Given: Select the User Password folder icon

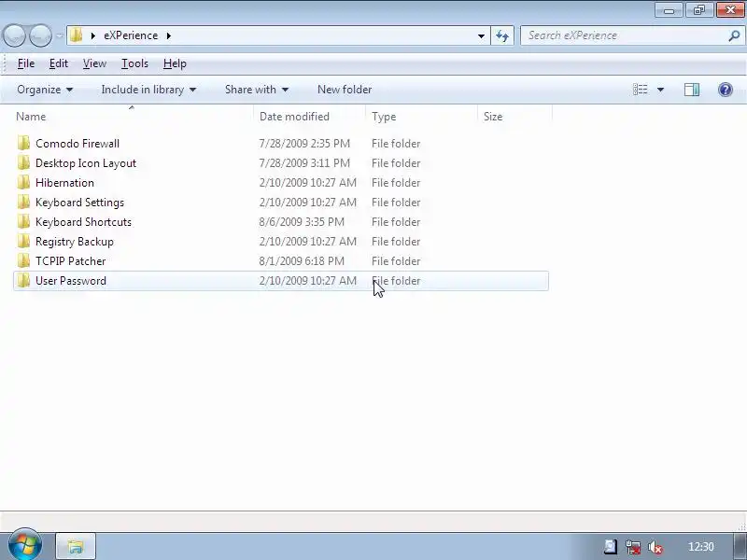Looking at the screenshot, I should [x=23, y=280].
